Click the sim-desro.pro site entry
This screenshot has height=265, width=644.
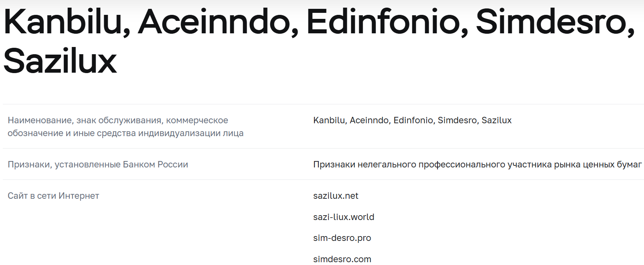[342, 238]
